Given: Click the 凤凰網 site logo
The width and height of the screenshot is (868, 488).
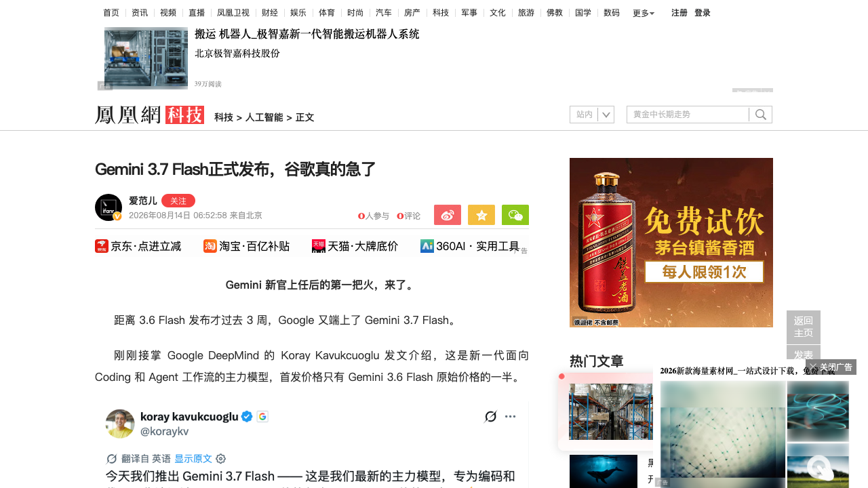Looking at the screenshot, I should (129, 115).
